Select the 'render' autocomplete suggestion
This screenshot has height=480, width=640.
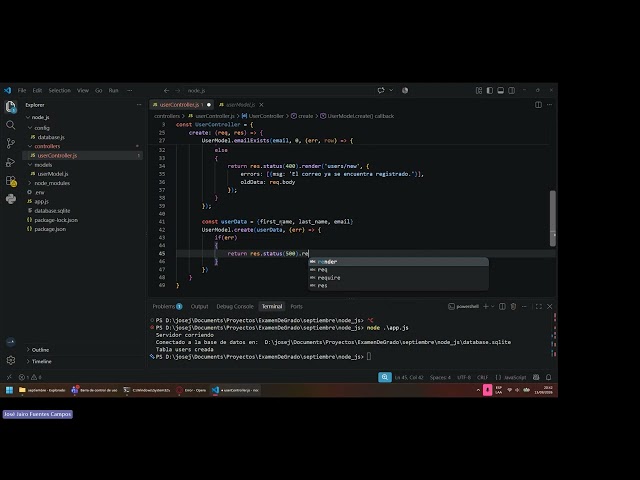click(x=398, y=262)
